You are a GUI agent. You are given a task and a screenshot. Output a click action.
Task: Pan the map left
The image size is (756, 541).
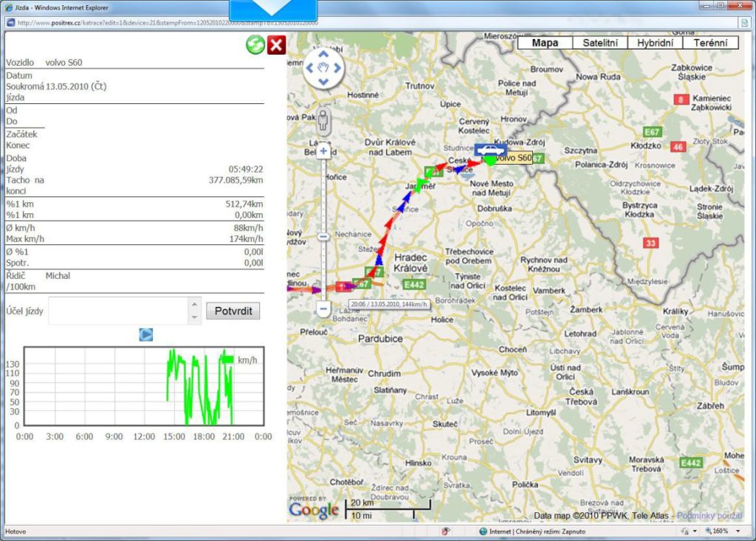pyautogui.click(x=310, y=68)
